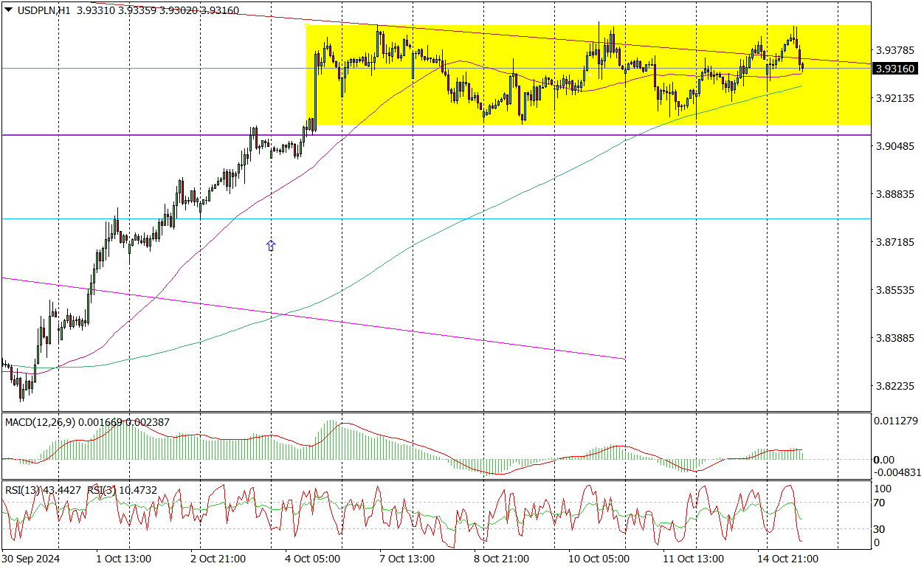Click price scale value 3.93785
The width and height of the screenshot is (924, 569).
point(894,50)
